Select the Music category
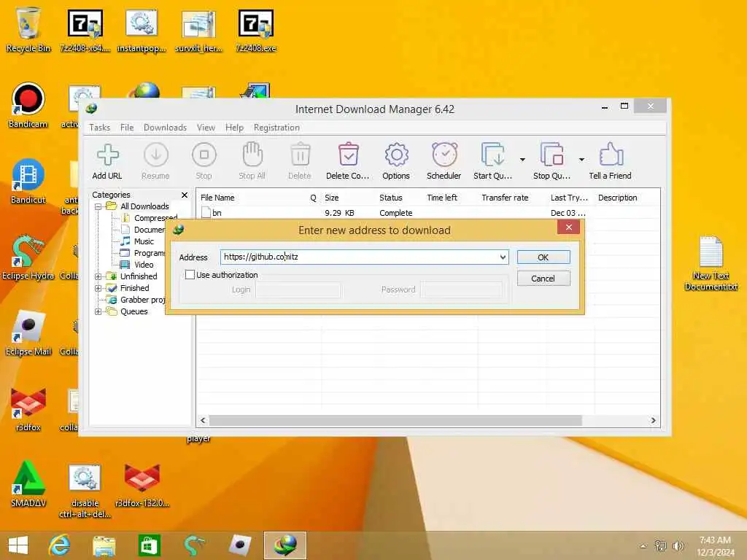Viewport: 747px width, 560px height. tap(144, 241)
